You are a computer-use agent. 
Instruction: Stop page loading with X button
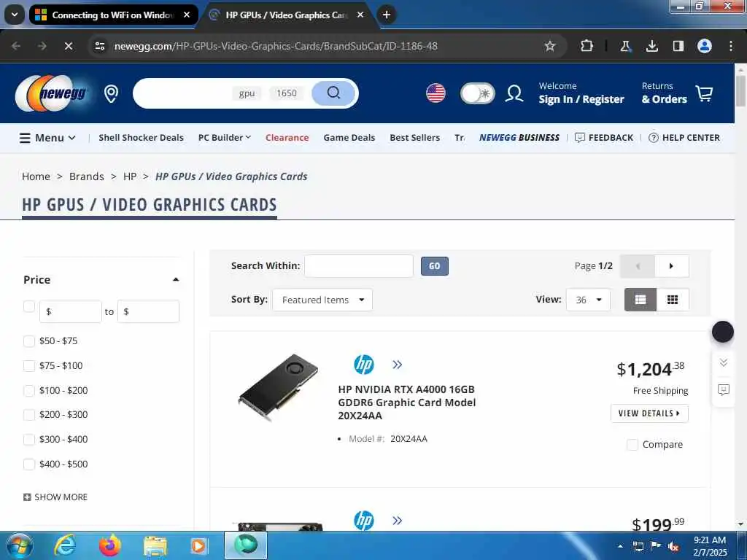tap(68, 46)
